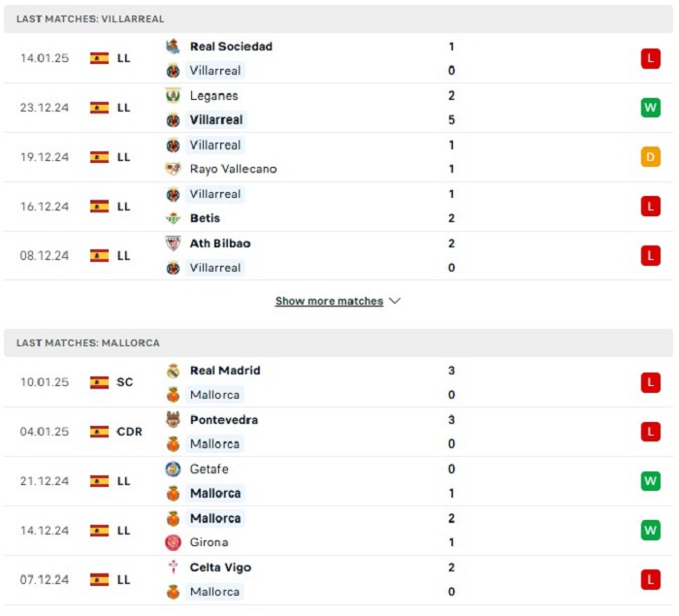
Task: Click the red L badge for Real Madrid match
Action: point(651,382)
